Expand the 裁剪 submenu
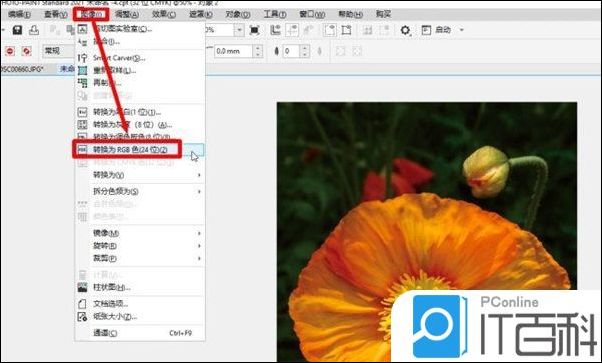Screen dimensions: 602x363 (140, 258)
